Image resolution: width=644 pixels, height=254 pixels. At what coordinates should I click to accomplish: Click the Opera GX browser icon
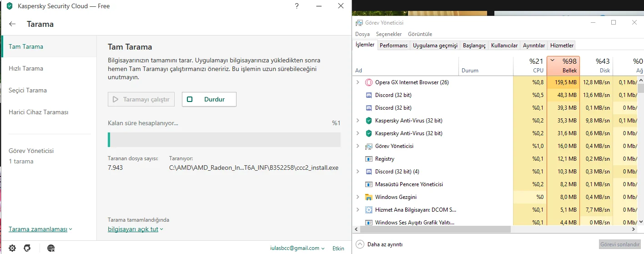pyautogui.click(x=369, y=82)
